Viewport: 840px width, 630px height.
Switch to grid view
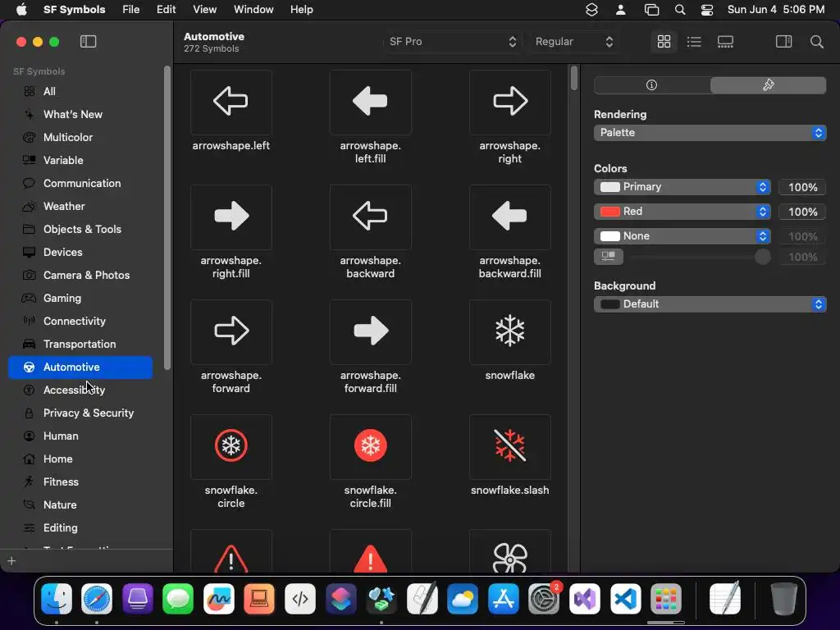pos(664,42)
